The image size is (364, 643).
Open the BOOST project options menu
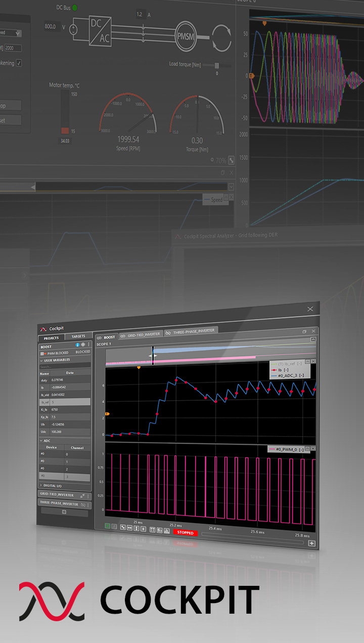point(89,345)
